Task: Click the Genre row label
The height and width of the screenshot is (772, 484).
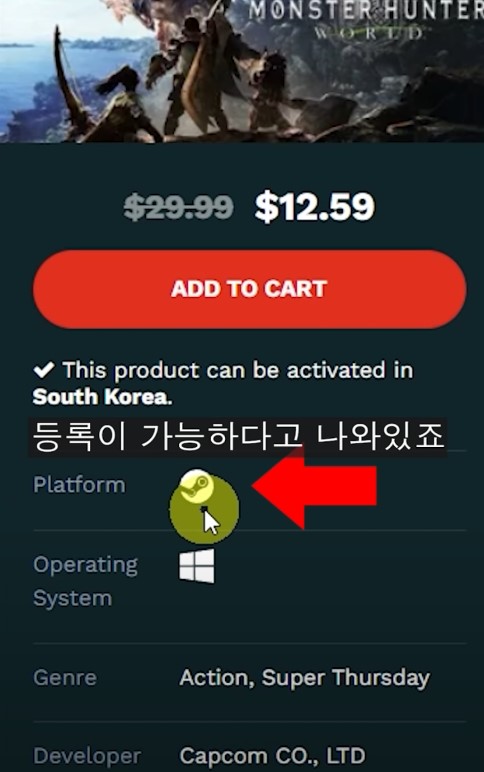Action: click(x=65, y=678)
